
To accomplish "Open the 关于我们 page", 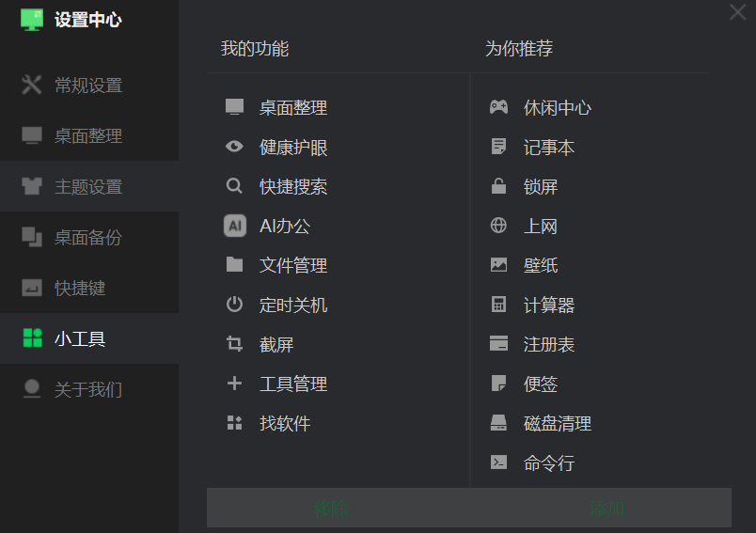I will click(x=88, y=389).
